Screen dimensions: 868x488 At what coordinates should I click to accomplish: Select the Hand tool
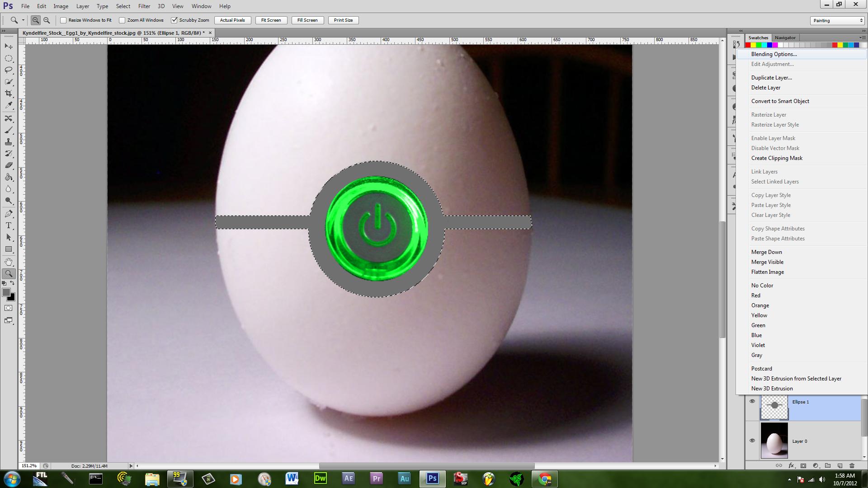pos(9,262)
